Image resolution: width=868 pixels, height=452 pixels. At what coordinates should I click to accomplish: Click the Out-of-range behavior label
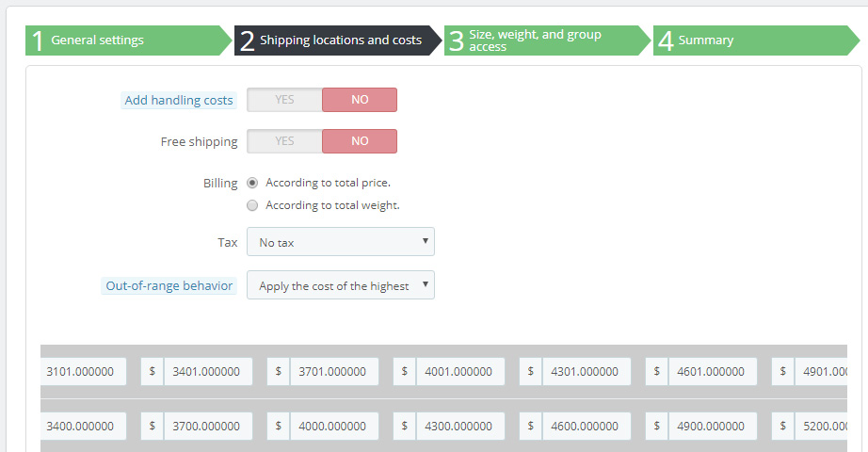coord(169,285)
